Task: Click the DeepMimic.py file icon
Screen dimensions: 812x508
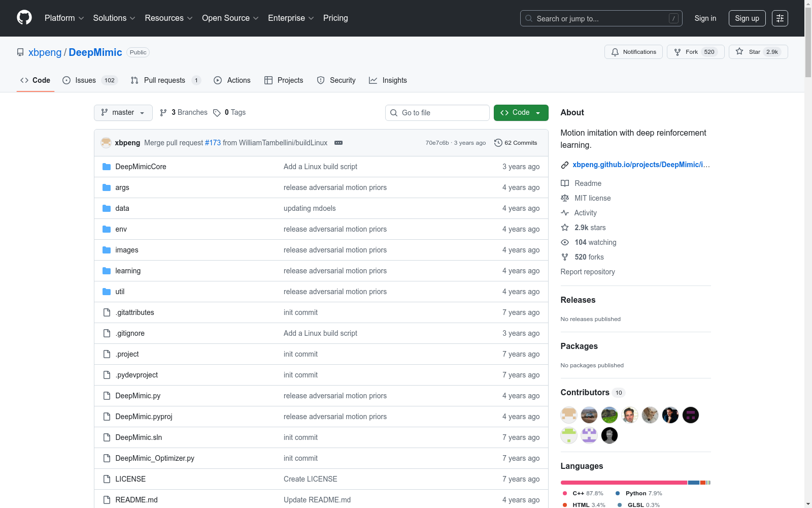Action: [107, 396]
